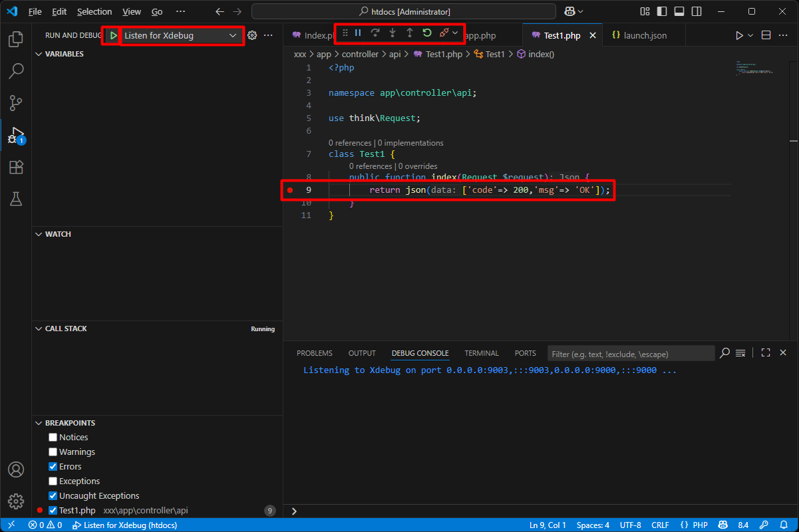
Task: Click Listen for Xdebug (htdocs) in status bar
Action: point(124,525)
